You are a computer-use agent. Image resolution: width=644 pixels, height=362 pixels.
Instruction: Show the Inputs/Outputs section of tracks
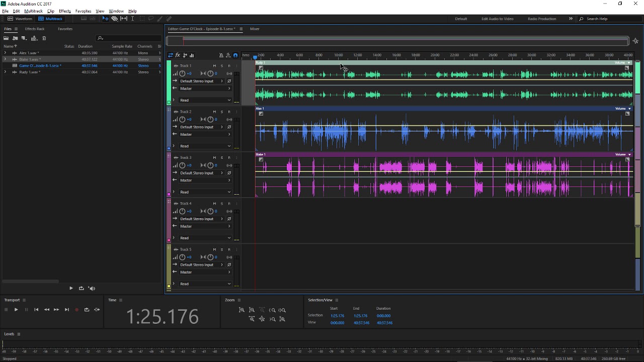(x=171, y=55)
